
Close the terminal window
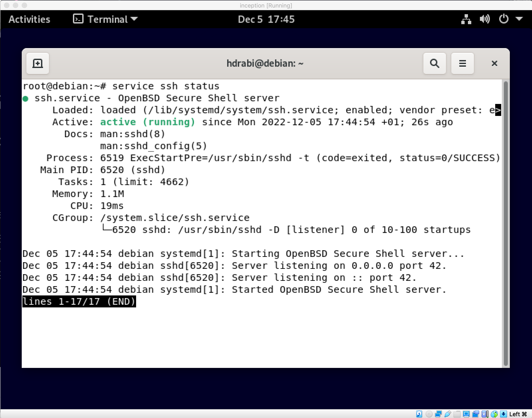494,63
